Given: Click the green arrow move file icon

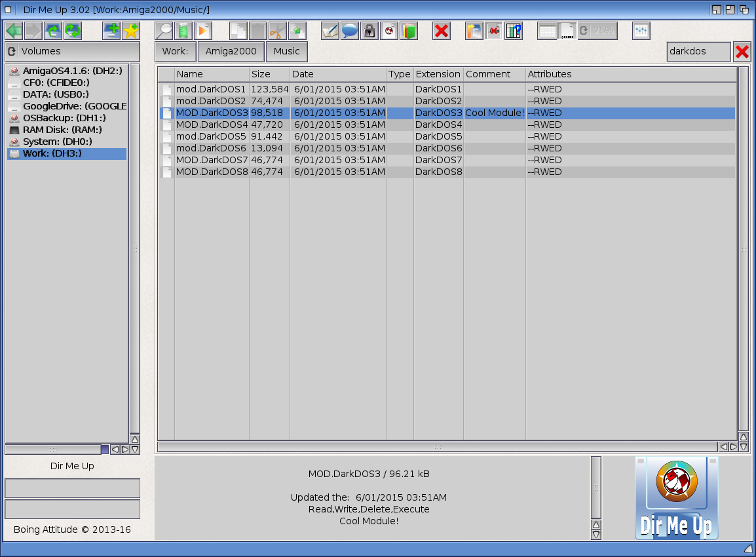Looking at the screenshot, I should coord(297,31).
